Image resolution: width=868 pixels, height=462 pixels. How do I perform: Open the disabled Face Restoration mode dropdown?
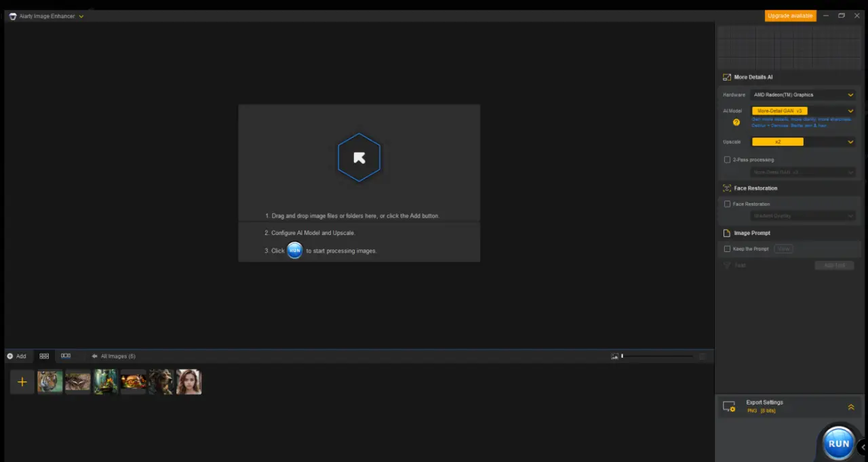coord(803,215)
